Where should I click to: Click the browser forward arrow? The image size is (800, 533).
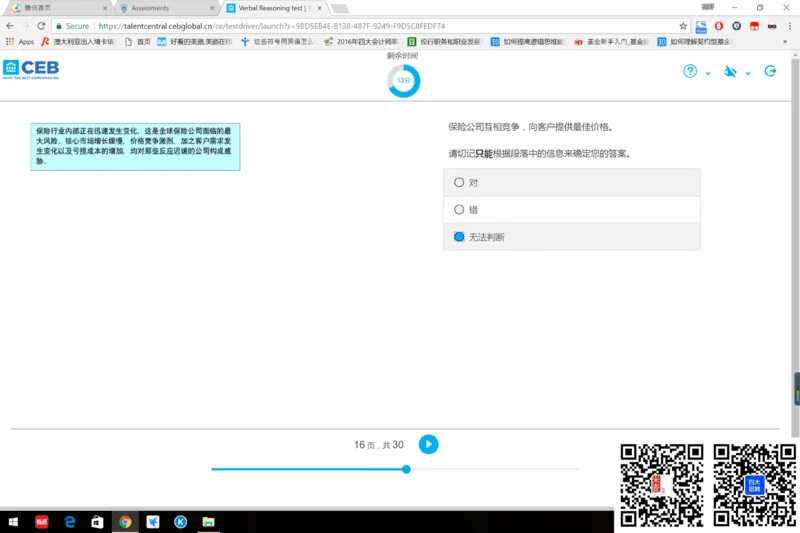coord(26,26)
